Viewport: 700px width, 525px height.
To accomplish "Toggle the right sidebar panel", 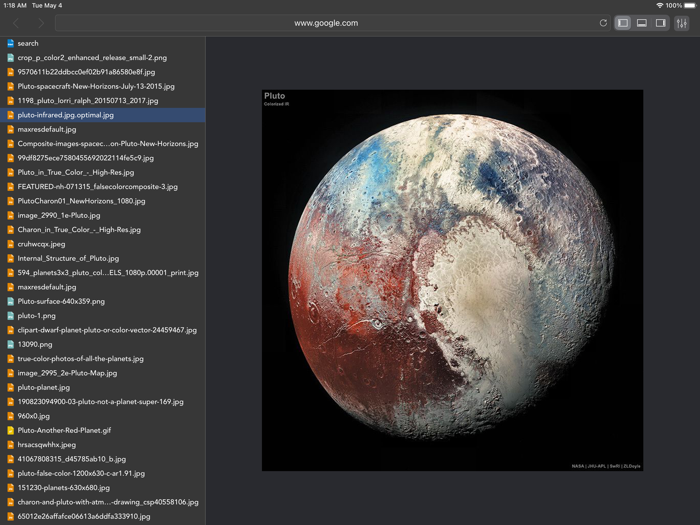I will (x=661, y=23).
